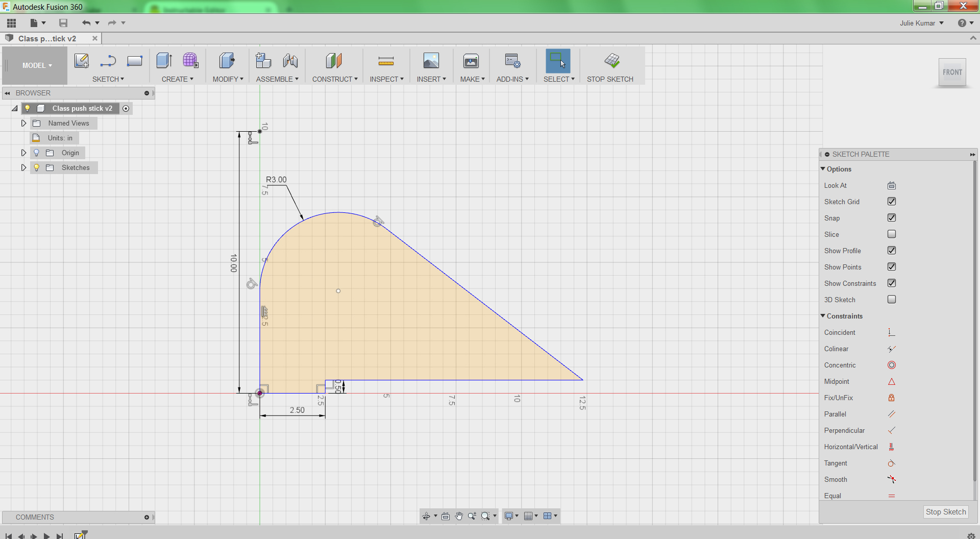Click the timeline Play button
The width and height of the screenshot is (980, 539).
click(x=46, y=536)
